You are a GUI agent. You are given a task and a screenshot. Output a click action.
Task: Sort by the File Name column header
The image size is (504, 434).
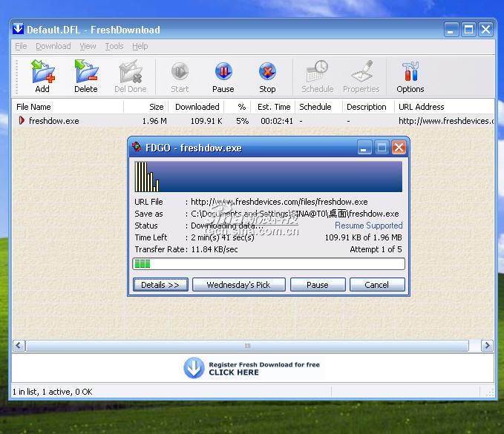[x=68, y=107]
